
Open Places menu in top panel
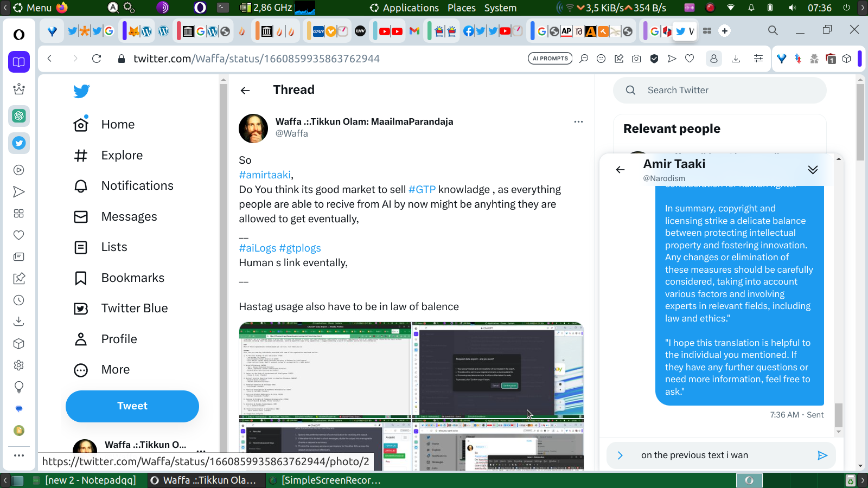(x=462, y=8)
